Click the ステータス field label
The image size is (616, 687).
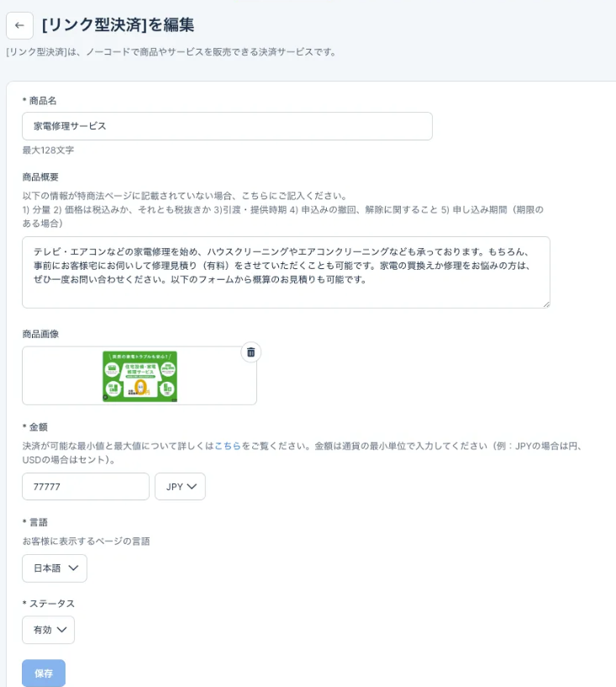(51, 604)
